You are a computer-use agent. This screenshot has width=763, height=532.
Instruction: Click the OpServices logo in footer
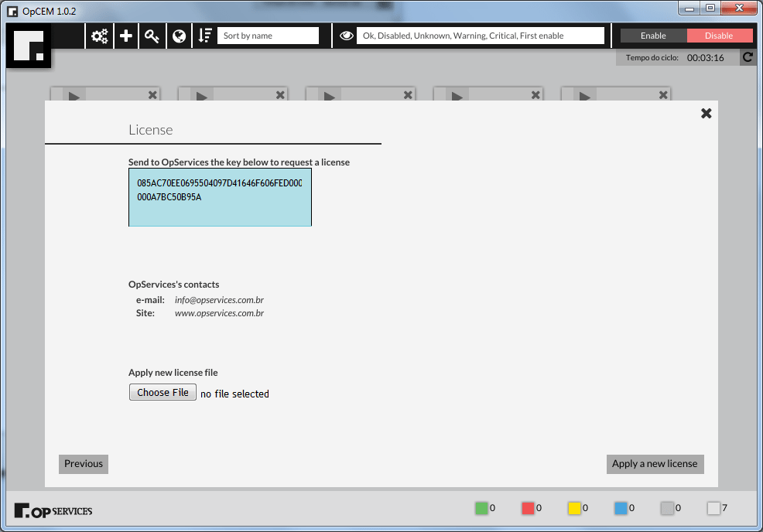pyautogui.click(x=53, y=510)
